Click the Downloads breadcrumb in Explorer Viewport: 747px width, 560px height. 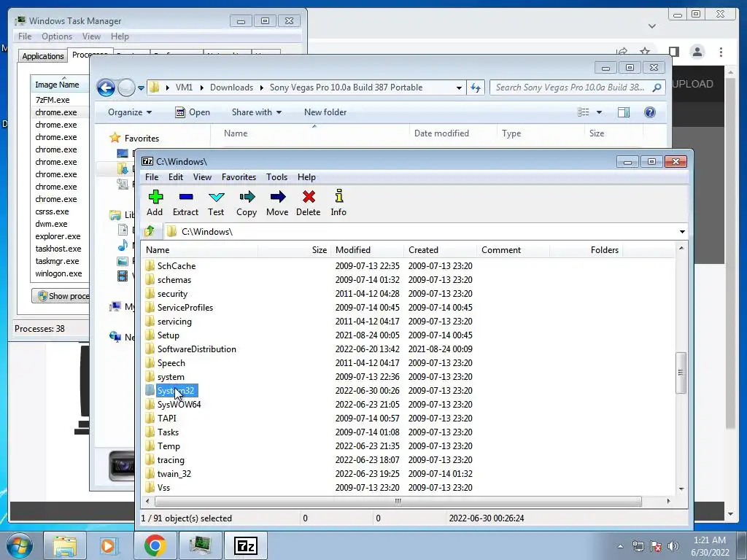(231, 87)
